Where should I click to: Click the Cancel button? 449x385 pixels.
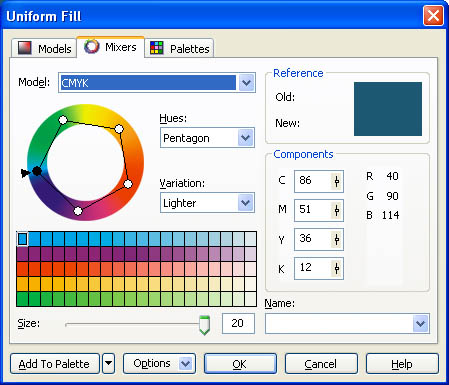[321, 364]
